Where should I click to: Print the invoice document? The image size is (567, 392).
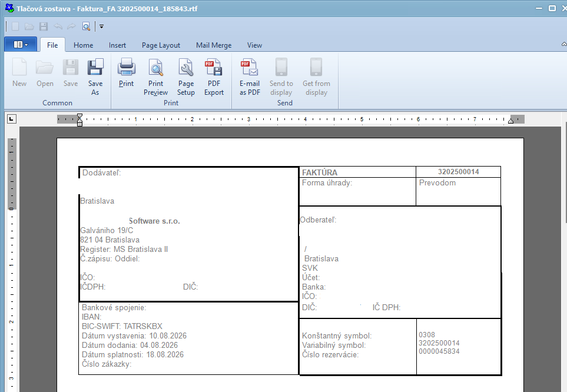coord(126,73)
